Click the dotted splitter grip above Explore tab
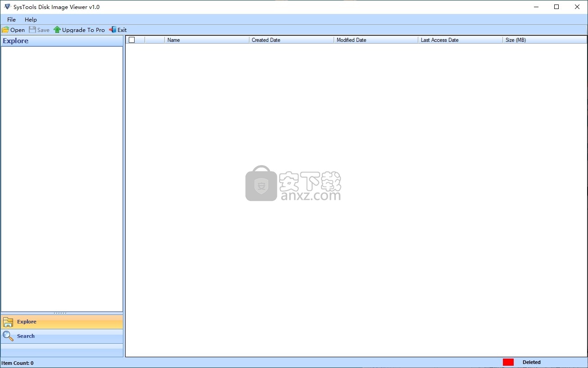Viewport: 588px width, 368px height. 60,313
